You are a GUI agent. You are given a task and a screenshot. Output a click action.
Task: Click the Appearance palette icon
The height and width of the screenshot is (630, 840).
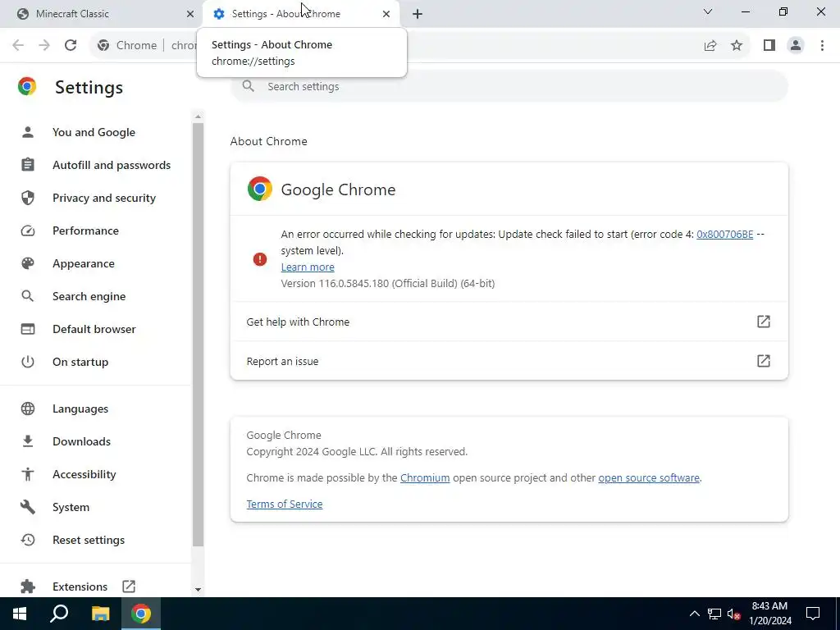point(28,263)
